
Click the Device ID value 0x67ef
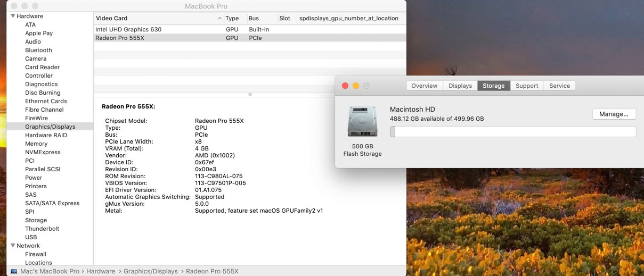[x=205, y=162]
